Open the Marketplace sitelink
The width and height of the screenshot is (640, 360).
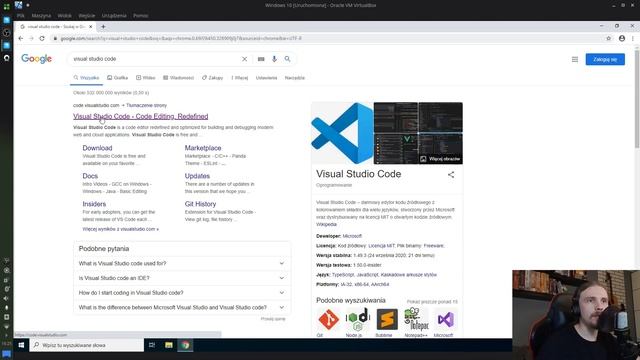pos(203,148)
